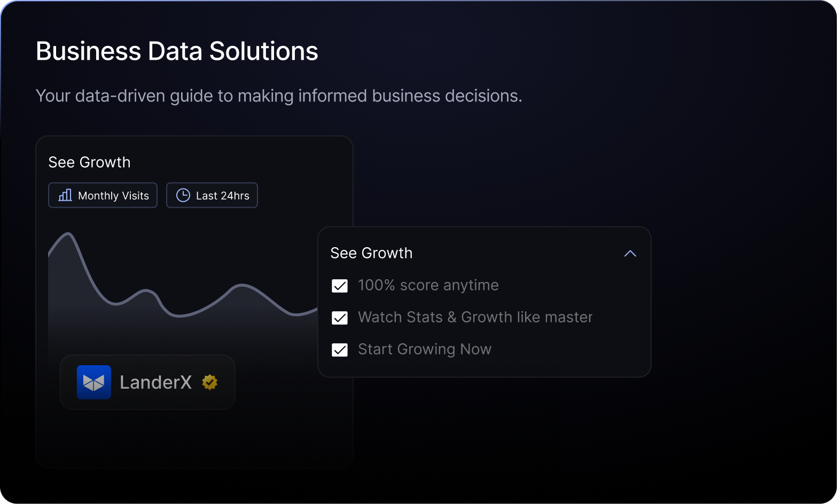Screen dimensions: 837x504
Task: Click the subtitle about informed business decisions
Action: (x=278, y=96)
